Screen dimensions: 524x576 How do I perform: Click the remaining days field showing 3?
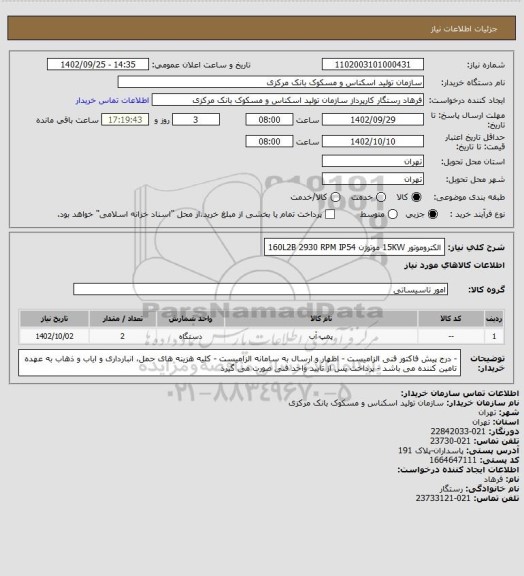[x=196, y=120]
